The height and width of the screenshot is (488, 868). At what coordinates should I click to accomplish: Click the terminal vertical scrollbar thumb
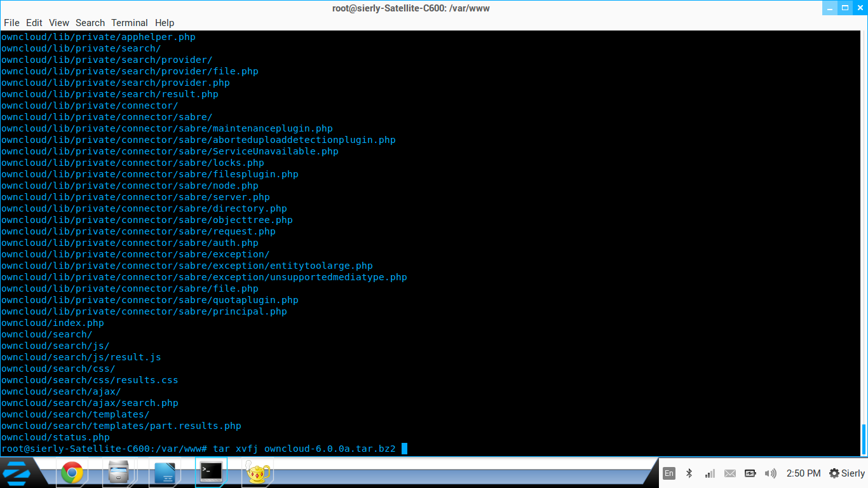coord(864,439)
